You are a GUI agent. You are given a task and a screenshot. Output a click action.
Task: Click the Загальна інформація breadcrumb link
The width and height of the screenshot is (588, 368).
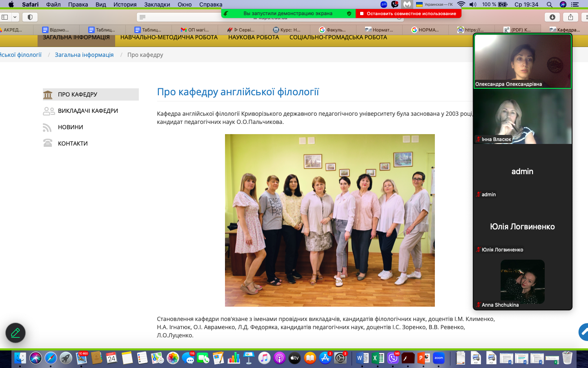tap(84, 55)
